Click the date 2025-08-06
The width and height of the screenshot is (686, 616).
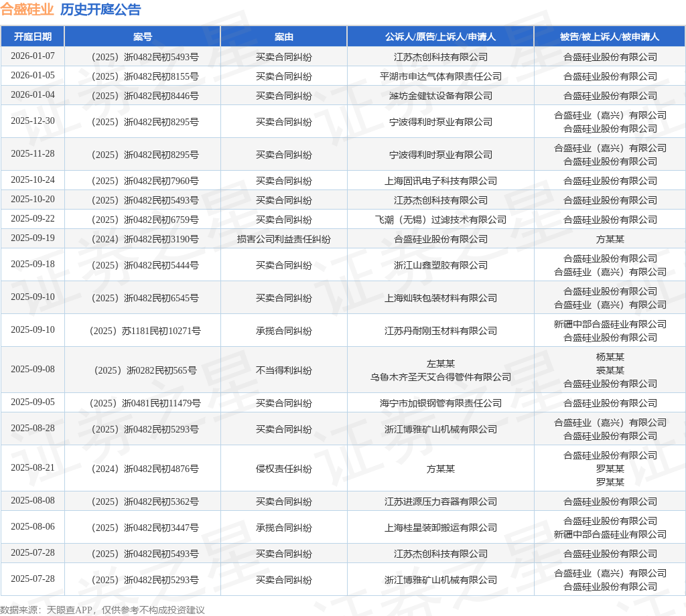(33, 526)
